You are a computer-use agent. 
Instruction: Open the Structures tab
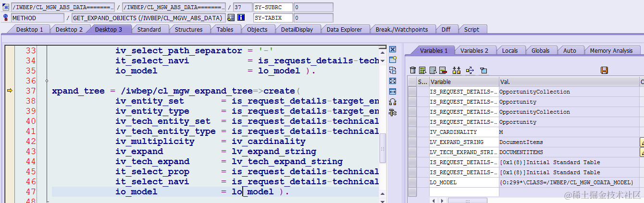pyautogui.click(x=188, y=29)
